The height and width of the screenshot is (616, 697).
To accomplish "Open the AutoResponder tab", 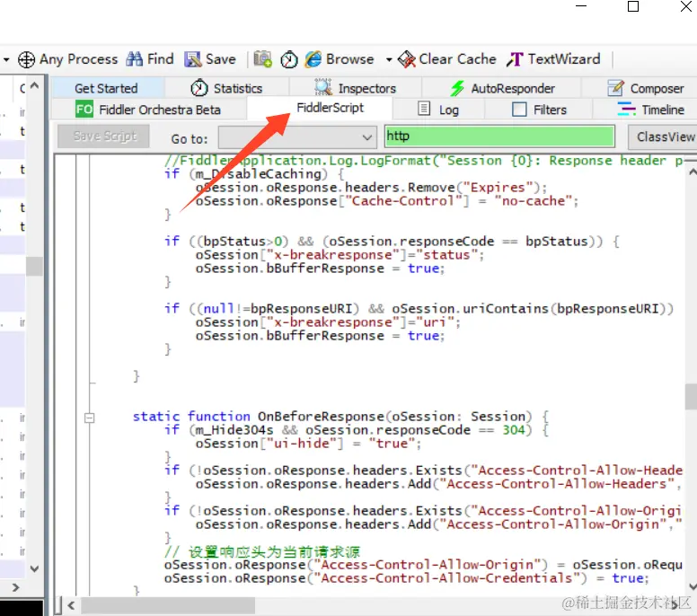I will tap(501, 88).
